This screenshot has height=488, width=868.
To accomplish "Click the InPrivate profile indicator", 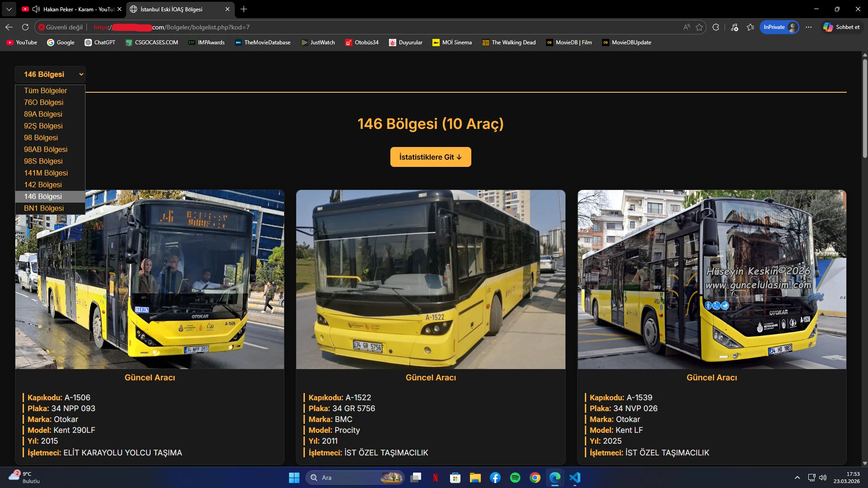I will tap(779, 27).
